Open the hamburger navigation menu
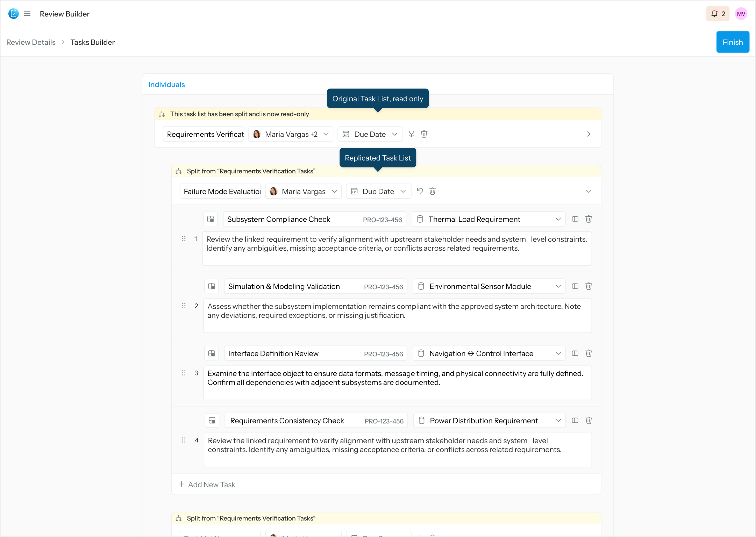The image size is (756, 537). tap(27, 14)
